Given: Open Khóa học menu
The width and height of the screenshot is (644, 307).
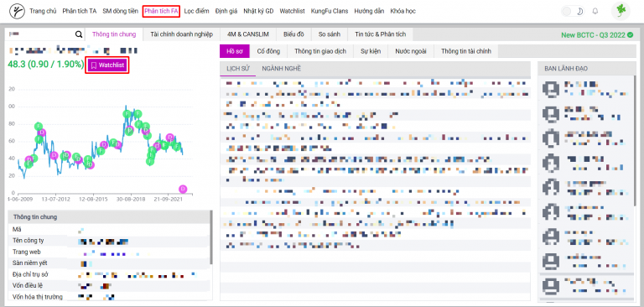Looking at the screenshot, I should pyautogui.click(x=402, y=11).
